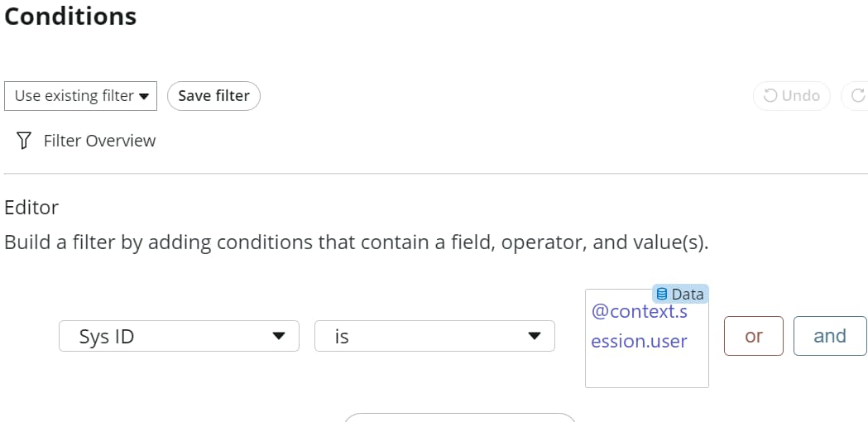This screenshot has width=868, height=422.
Task: Open the Use existing filter dropdown
Action: [x=81, y=96]
